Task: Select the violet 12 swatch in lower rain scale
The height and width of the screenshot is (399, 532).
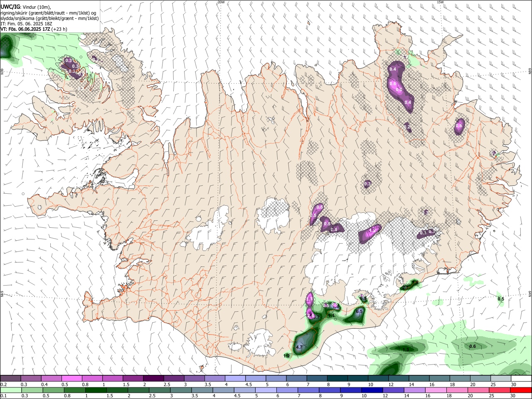Action: tap(394, 390)
